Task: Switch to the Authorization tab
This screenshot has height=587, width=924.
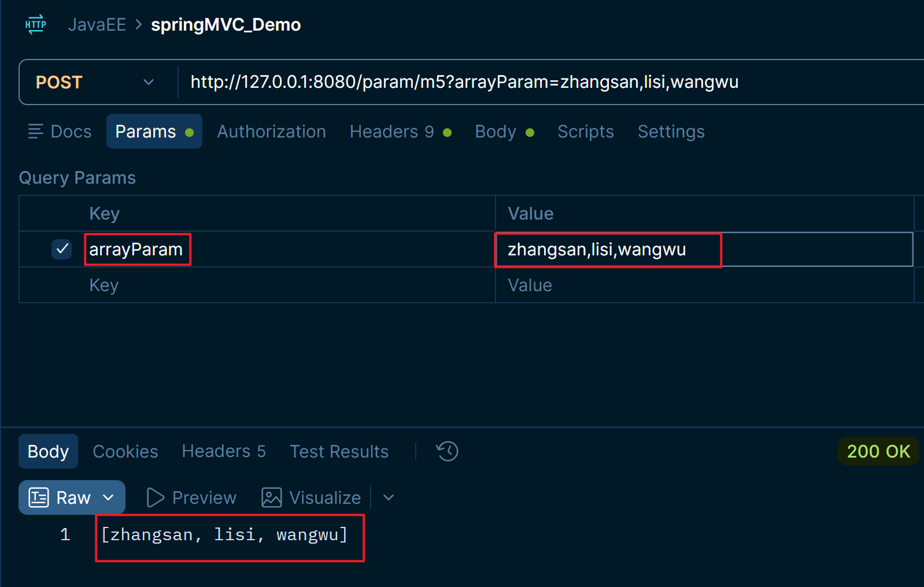Action: tap(271, 131)
